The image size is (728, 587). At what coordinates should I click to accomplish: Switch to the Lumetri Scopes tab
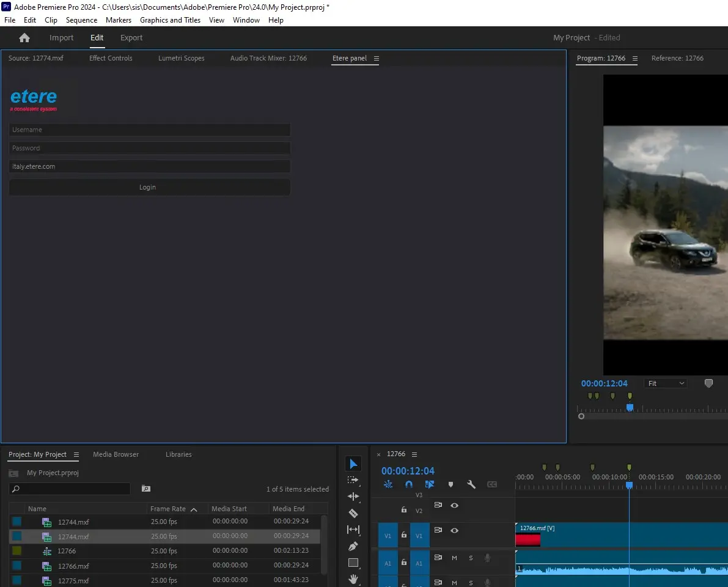(181, 58)
